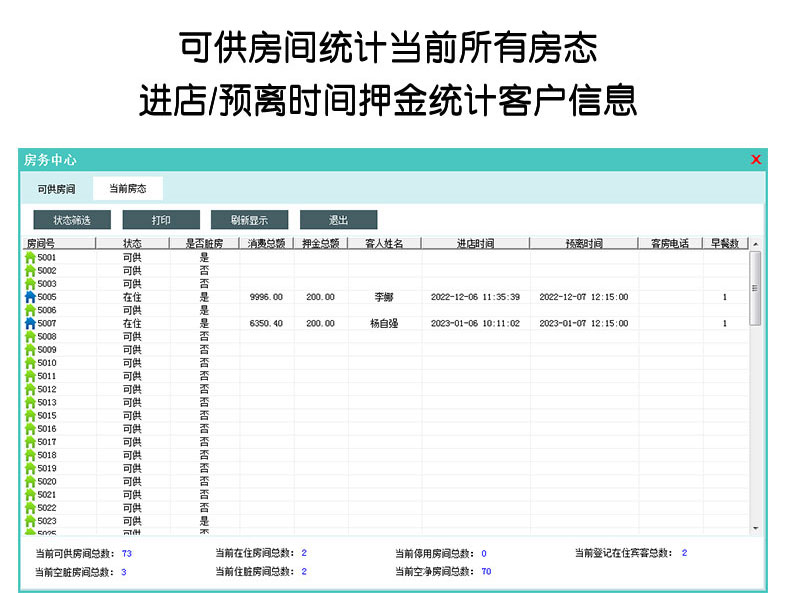
Task: Switch to the 可供房间 tab
Action: [56, 188]
